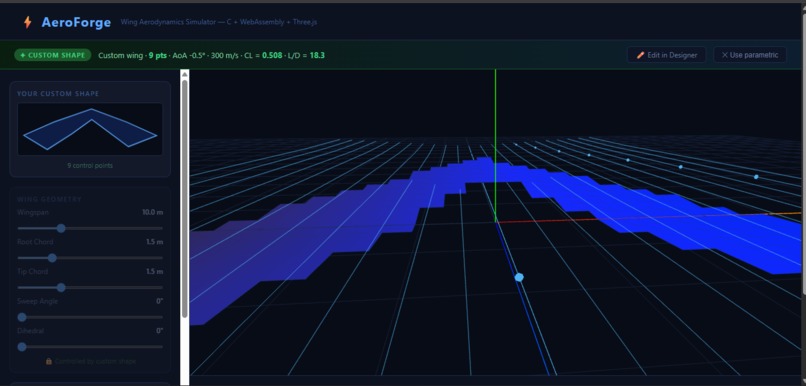The height and width of the screenshot is (386, 806).
Task: Click the L/D value "18.3"
Action: (317, 55)
